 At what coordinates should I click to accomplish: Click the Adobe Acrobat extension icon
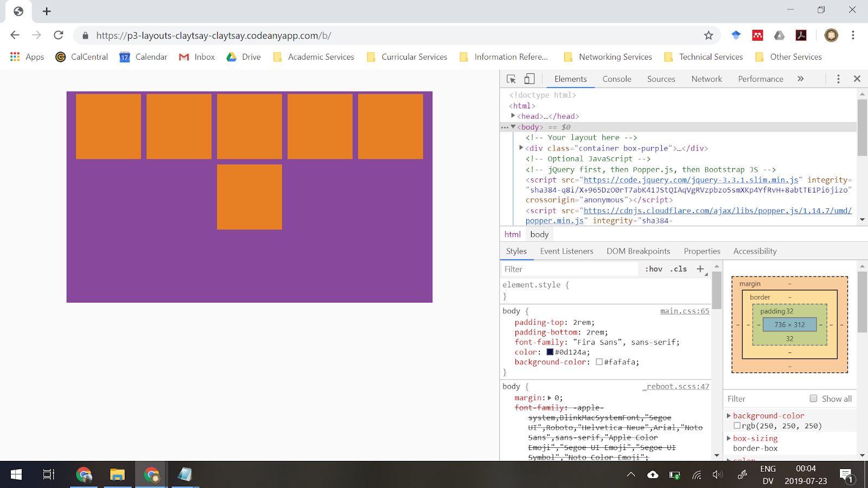click(x=801, y=35)
